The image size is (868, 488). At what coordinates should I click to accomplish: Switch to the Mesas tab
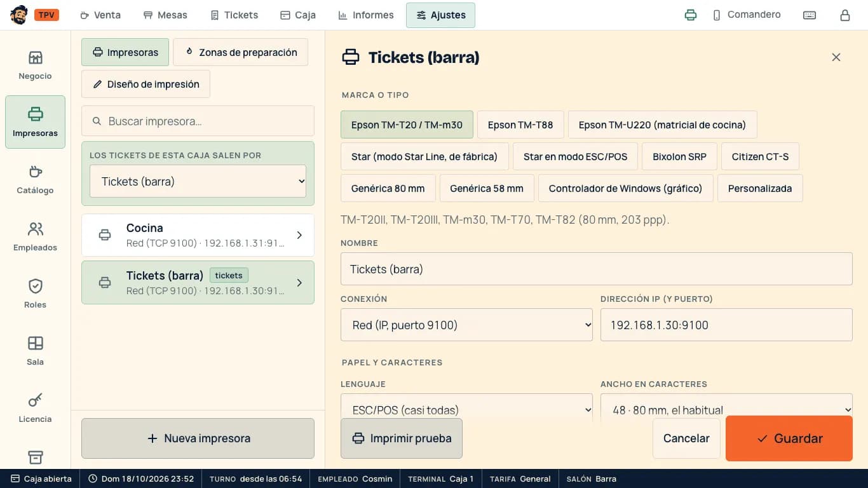coord(165,15)
